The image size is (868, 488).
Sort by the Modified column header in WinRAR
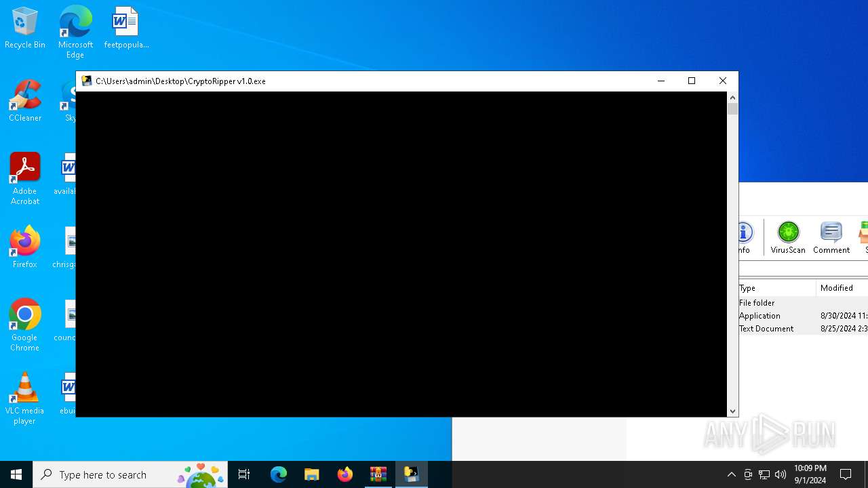click(x=842, y=288)
